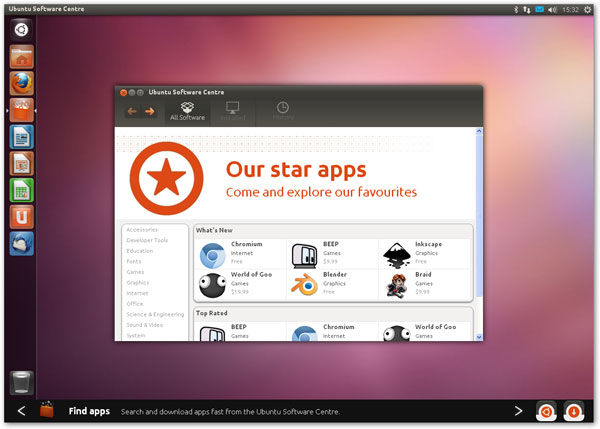Screen dimensions: 600x429
Task: Open the system gear menu
Action: point(587,10)
